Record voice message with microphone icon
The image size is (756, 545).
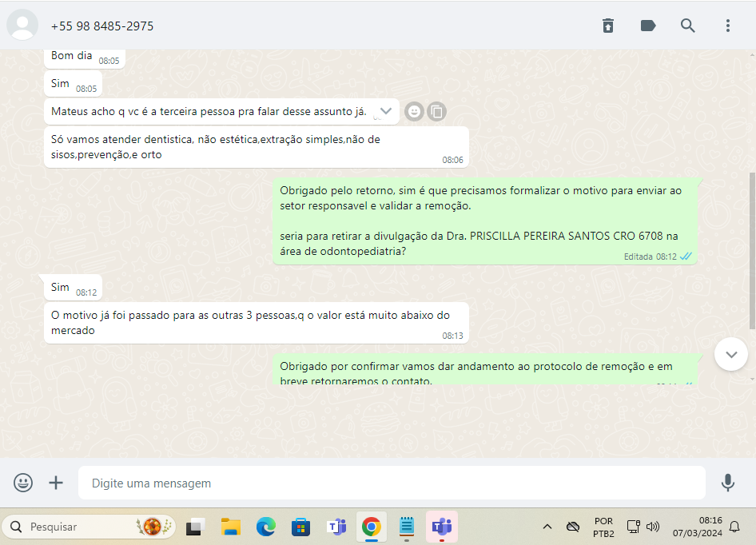pyautogui.click(x=728, y=483)
